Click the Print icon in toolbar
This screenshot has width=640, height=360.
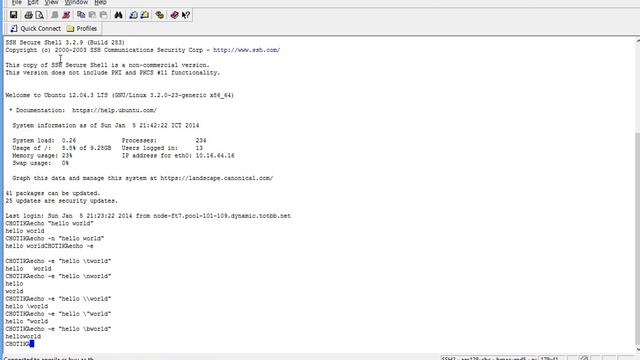28,15
